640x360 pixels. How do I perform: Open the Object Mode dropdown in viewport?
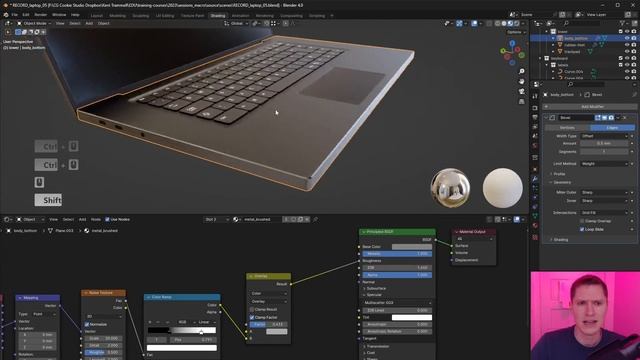click(34, 23)
